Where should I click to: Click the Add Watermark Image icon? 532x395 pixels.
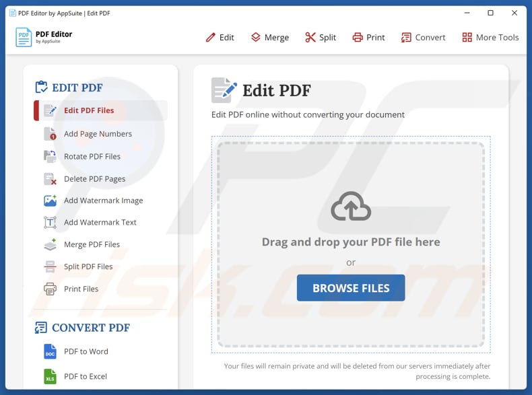point(50,201)
